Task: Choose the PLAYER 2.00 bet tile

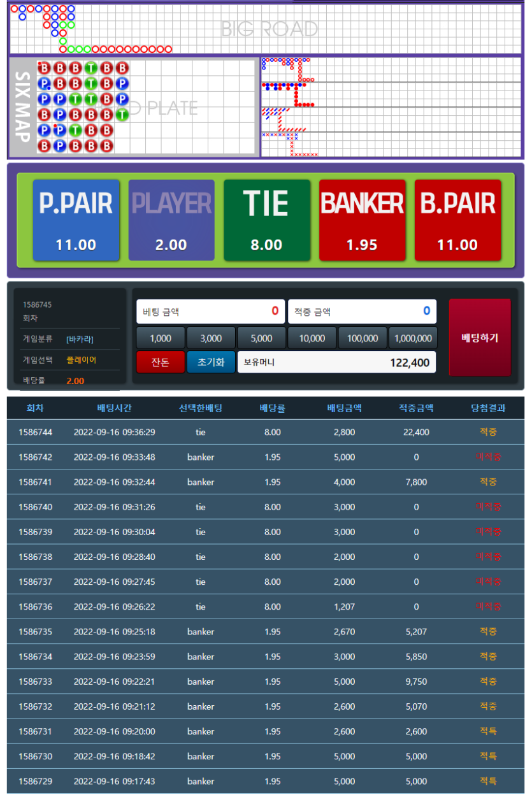Action: tap(171, 220)
